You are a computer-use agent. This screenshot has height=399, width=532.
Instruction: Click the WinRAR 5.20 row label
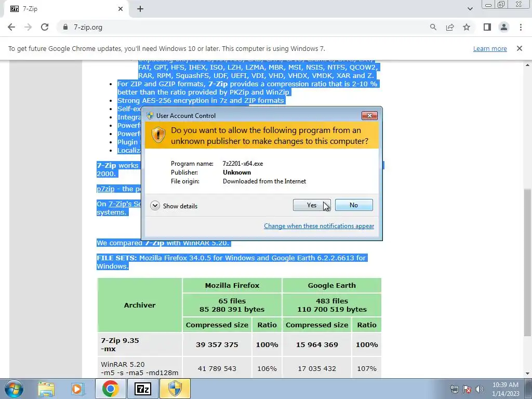click(139, 368)
